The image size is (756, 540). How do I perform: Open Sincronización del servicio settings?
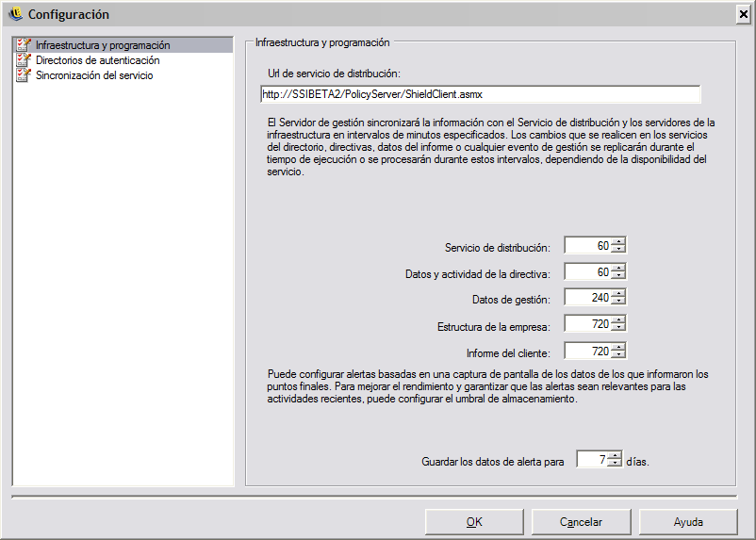point(94,75)
